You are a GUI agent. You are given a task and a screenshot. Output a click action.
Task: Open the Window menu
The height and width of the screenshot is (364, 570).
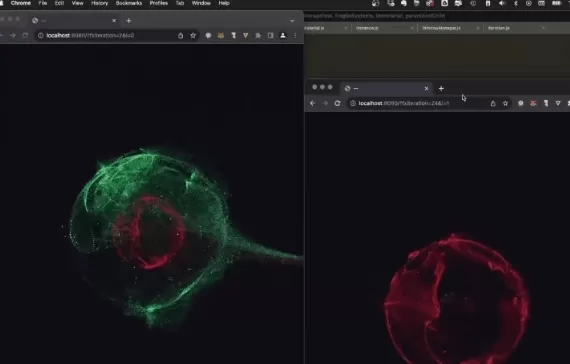pyautogui.click(x=201, y=3)
